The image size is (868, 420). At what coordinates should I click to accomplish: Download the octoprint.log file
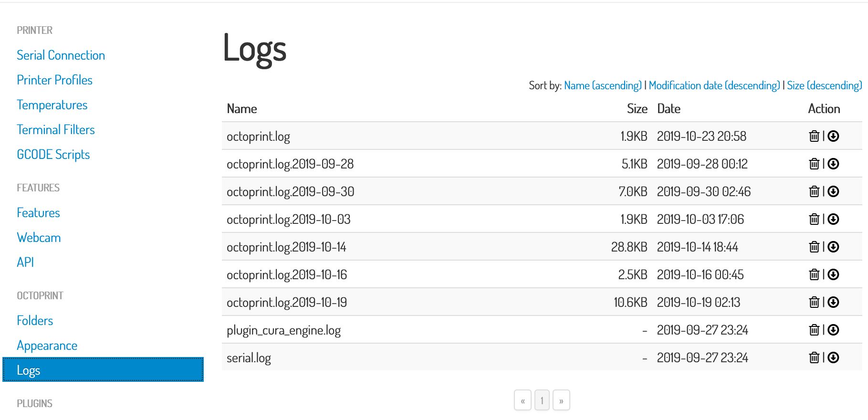point(833,136)
